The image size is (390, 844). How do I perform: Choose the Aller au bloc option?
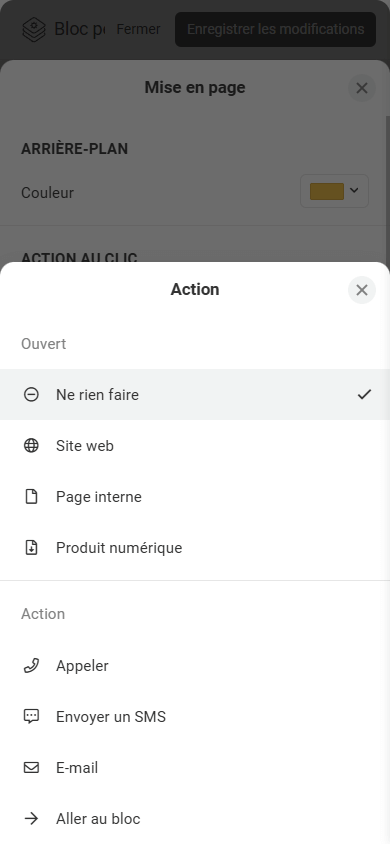pyautogui.click(x=195, y=819)
